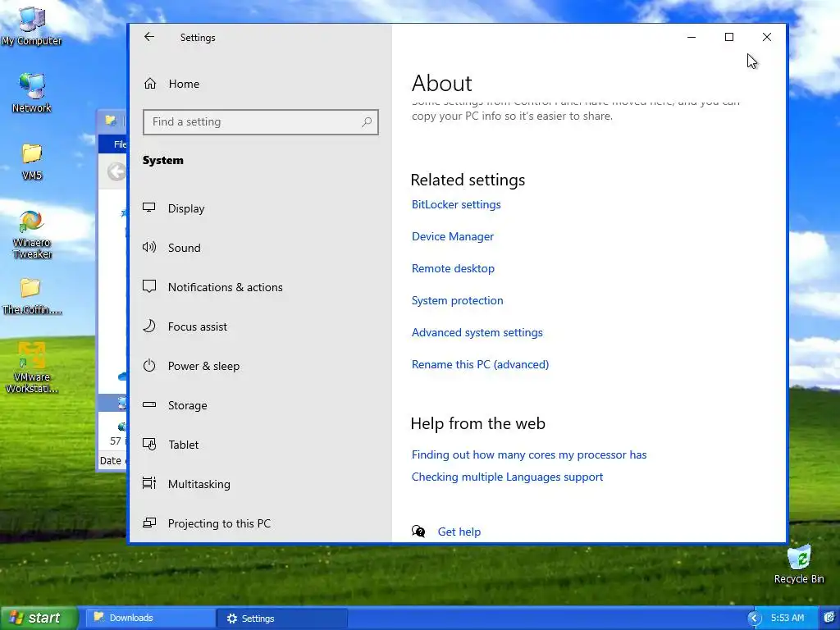Image resolution: width=840 pixels, height=630 pixels.
Task: Open System protection link
Action: (x=457, y=300)
